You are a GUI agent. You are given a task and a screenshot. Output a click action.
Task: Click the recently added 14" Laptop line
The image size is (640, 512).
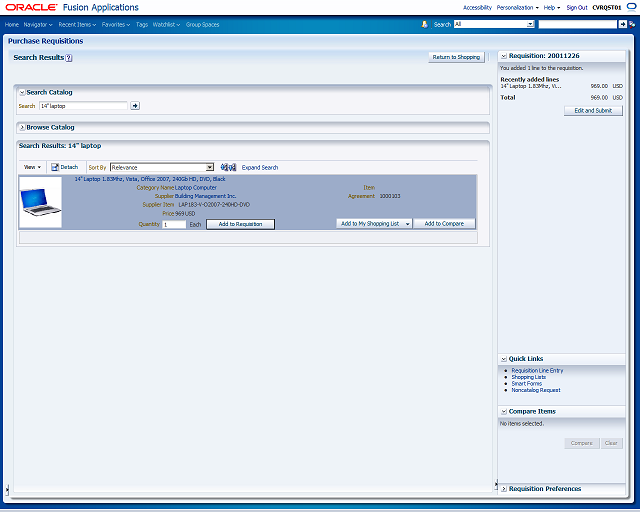(531, 86)
